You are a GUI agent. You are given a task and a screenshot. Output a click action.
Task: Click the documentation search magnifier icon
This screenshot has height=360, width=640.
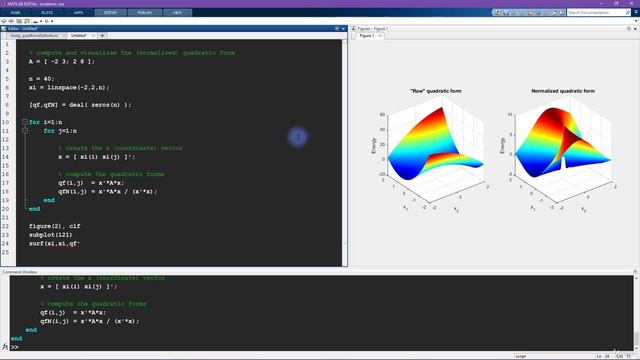(x=628, y=13)
